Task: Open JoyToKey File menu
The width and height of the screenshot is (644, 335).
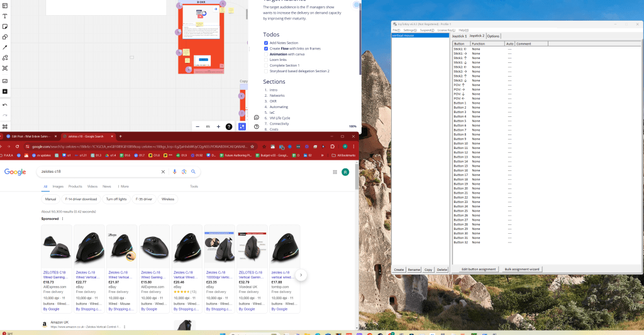Action: 396,30
